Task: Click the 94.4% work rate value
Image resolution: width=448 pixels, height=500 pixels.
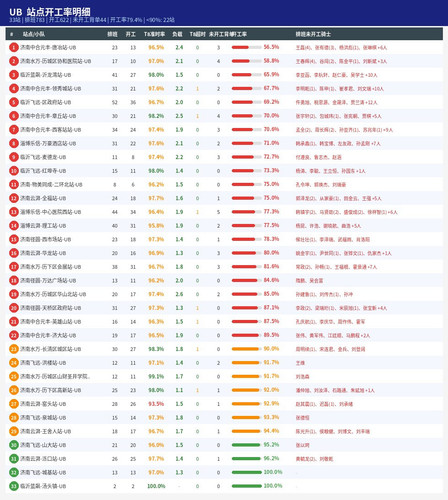Action: (271, 431)
